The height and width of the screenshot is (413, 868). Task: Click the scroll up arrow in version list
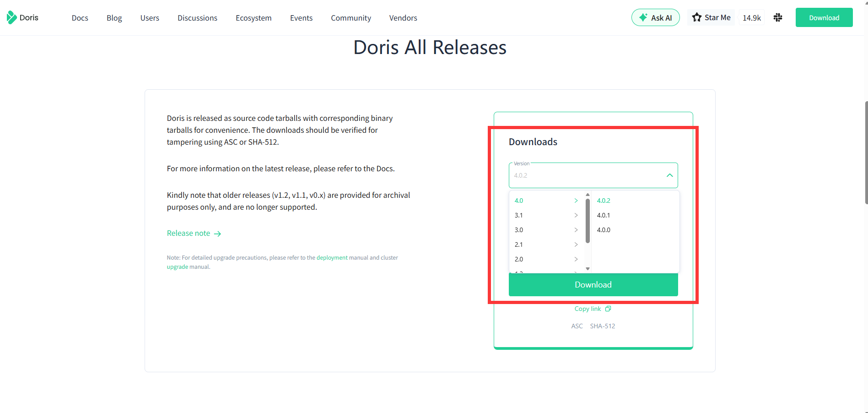click(x=588, y=195)
